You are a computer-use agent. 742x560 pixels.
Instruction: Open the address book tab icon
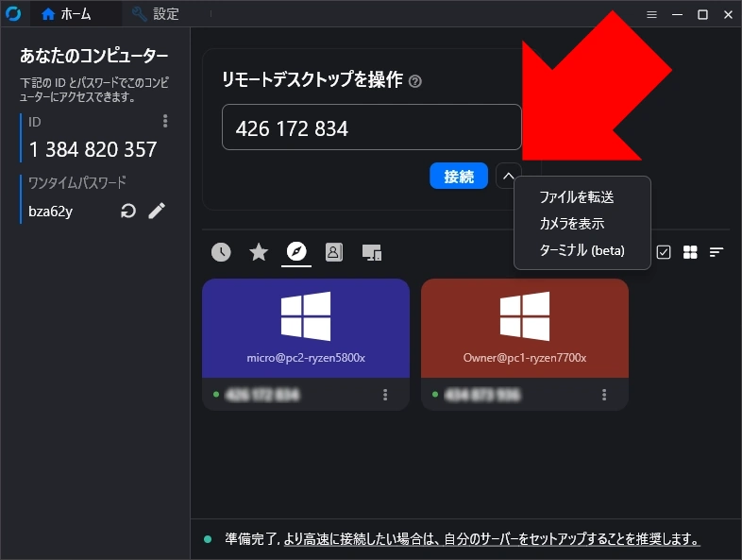pos(334,252)
